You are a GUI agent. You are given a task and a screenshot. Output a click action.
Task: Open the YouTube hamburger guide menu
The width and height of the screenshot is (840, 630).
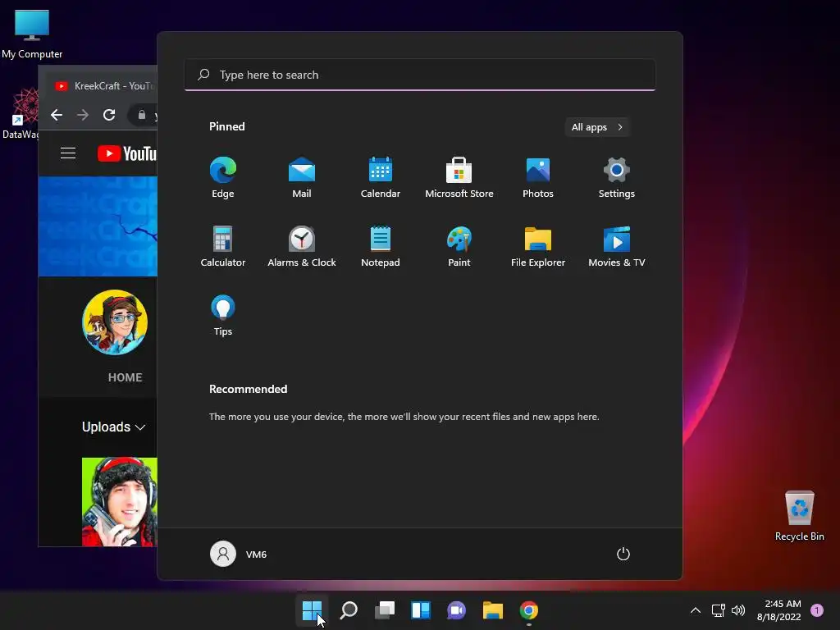pyautogui.click(x=68, y=153)
